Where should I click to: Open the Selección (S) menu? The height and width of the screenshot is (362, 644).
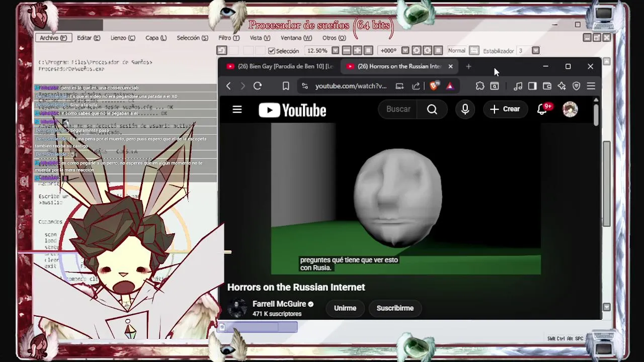click(192, 38)
